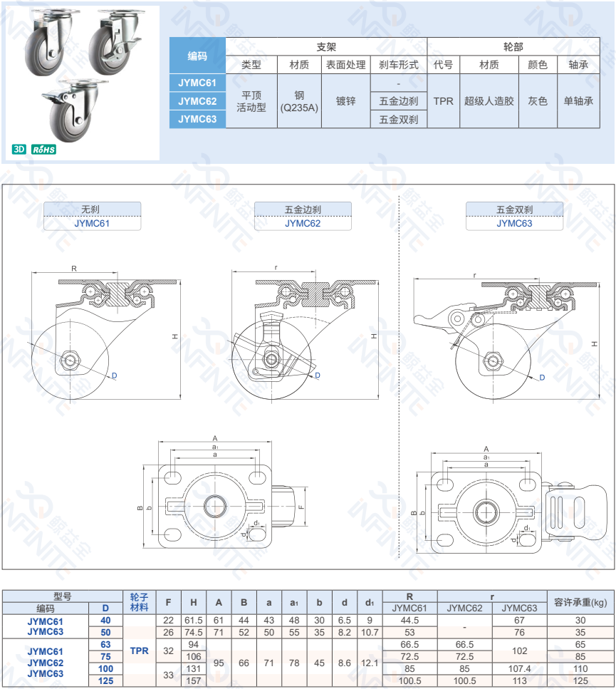Image resolution: width=616 pixels, height=689 pixels.
Task: Open the top-left caster photo without brake
Action: (49, 38)
